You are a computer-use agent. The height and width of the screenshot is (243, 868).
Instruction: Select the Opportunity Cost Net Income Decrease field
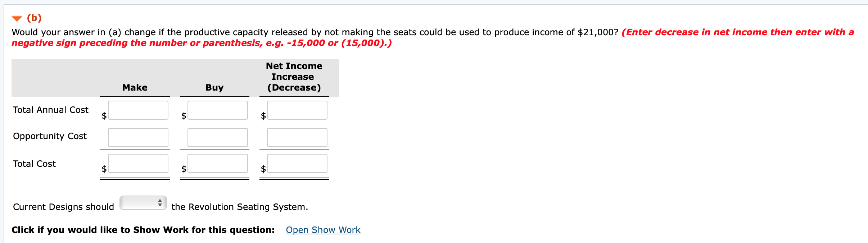point(297,137)
